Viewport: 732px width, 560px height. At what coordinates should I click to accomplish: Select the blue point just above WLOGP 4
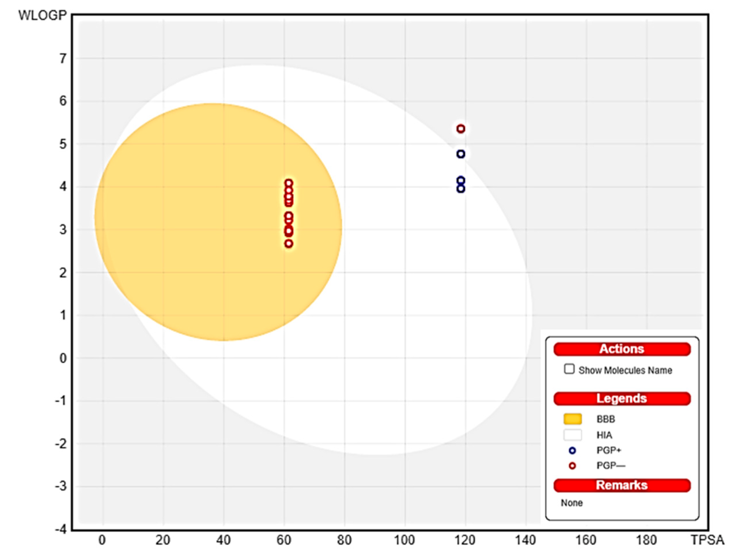(x=461, y=180)
